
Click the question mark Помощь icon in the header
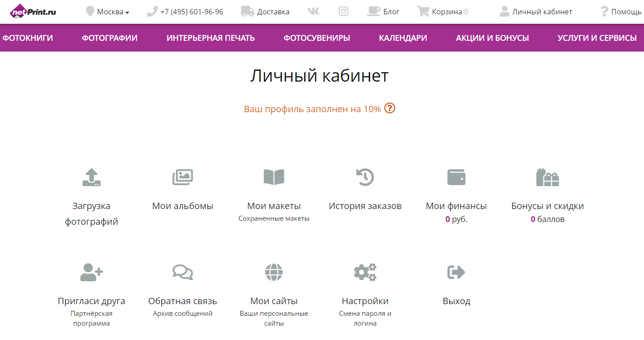604,11
